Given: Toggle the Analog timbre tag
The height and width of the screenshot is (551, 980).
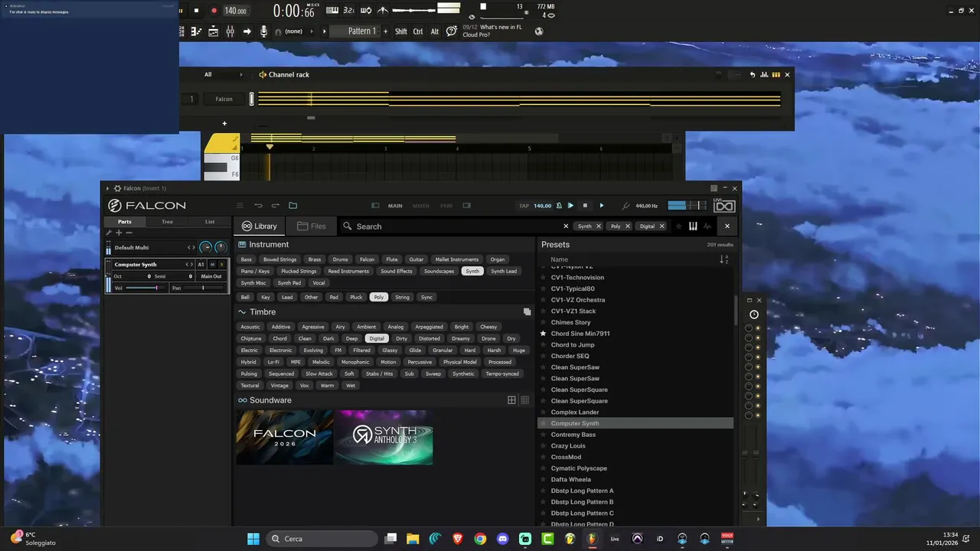Looking at the screenshot, I should point(395,327).
